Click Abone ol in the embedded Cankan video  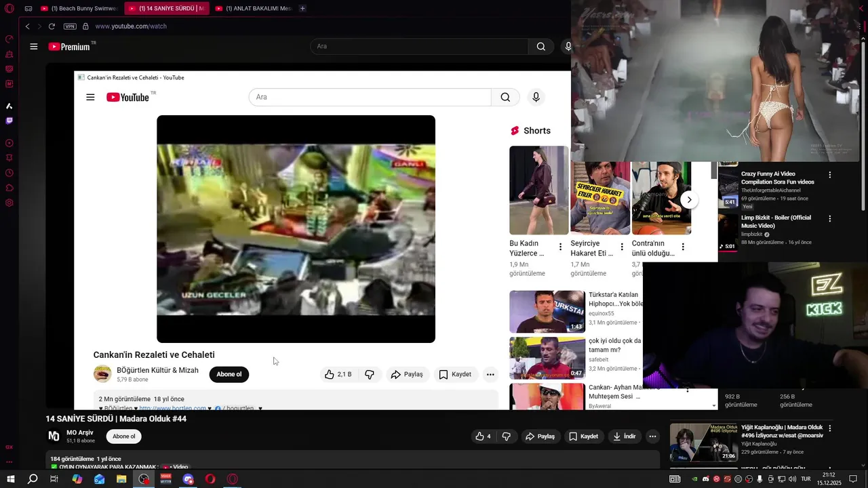[x=229, y=375]
